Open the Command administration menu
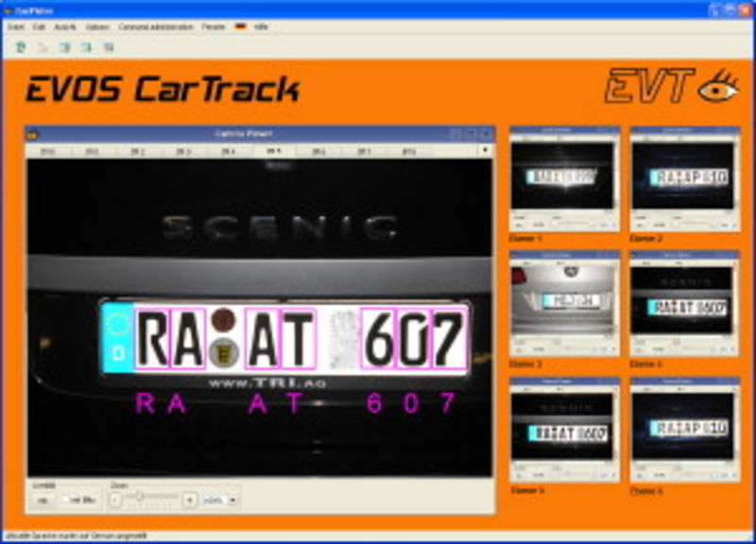756x544 pixels. coord(156,27)
